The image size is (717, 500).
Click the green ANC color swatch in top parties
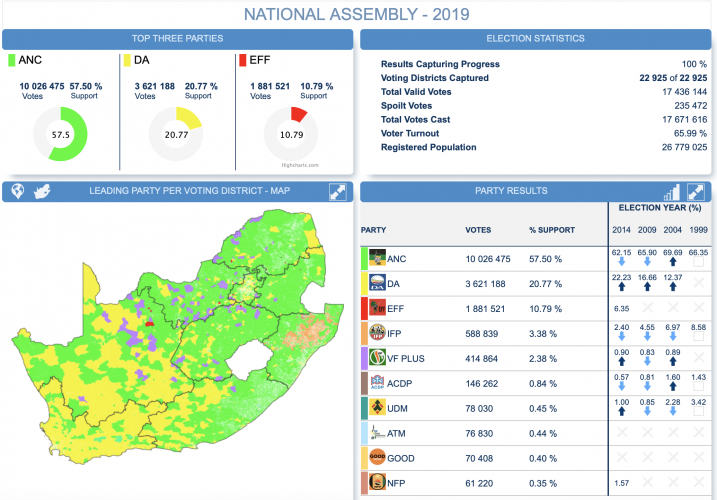[11, 61]
